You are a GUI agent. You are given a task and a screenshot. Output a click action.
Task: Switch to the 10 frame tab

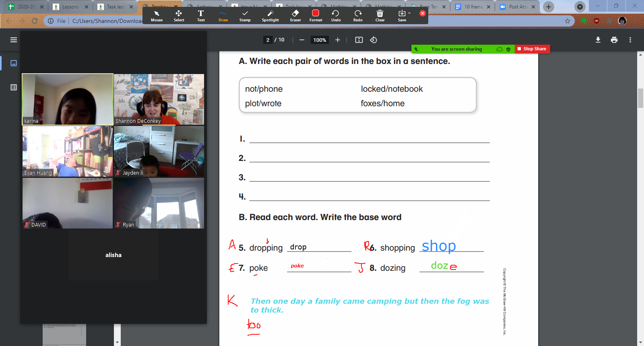pyautogui.click(x=473, y=7)
